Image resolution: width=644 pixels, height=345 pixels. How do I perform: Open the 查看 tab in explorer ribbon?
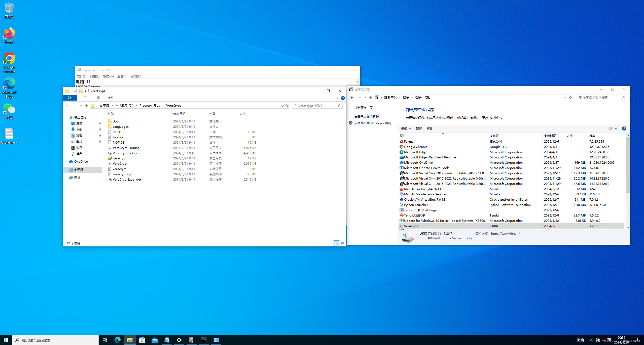click(110, 98)
